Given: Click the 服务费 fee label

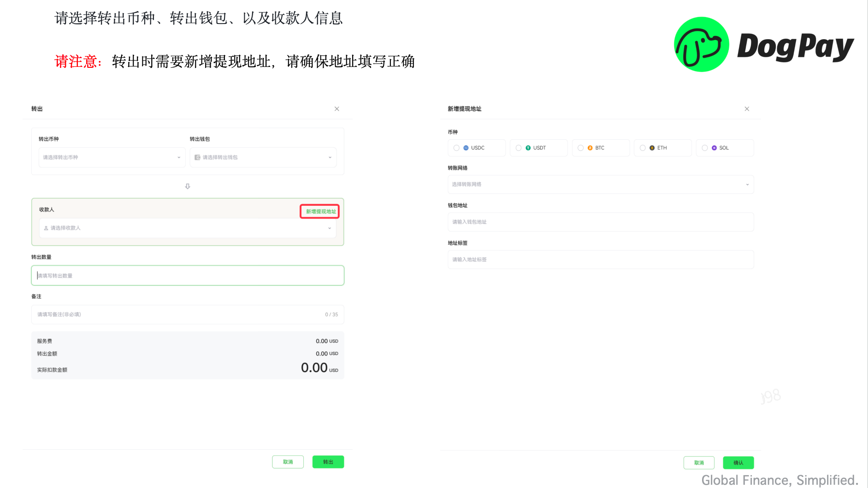Looking at the screenshot, I should pyautogui.click(x=45, y=341).
